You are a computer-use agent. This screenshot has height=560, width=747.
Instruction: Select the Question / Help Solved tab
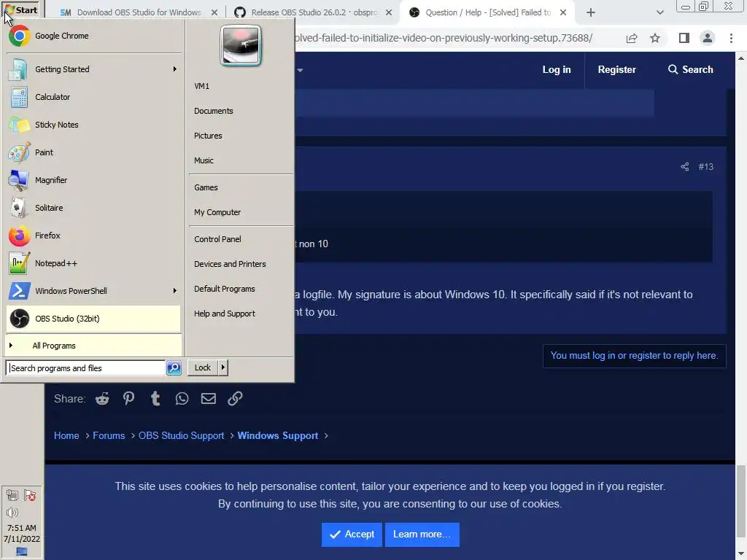(x=488, y=12)
